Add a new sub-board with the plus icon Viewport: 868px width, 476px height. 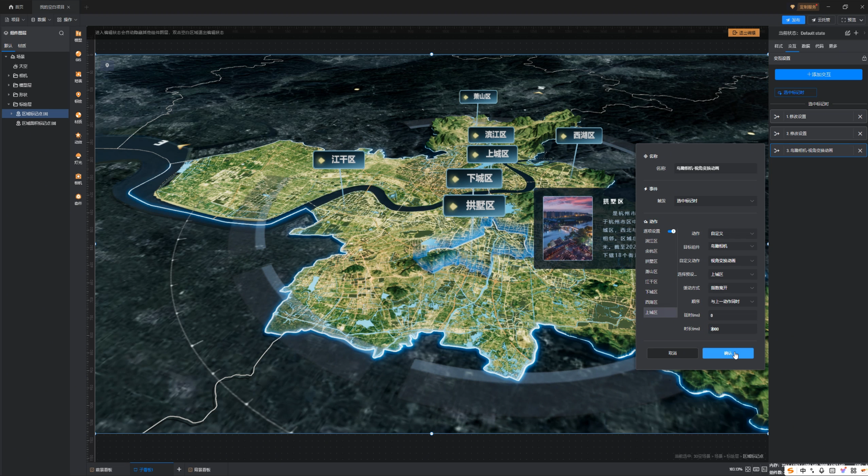tap(179, 469)
